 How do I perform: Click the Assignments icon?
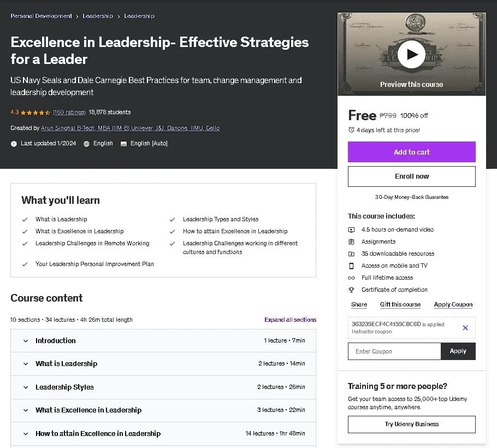pos(351,241)
